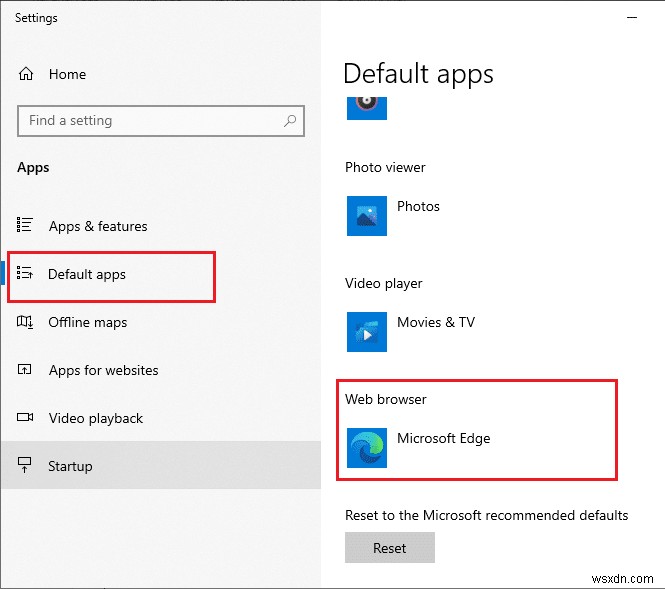665x589 pixels.
Task: Change the Movies & TV video player
Action: (x=436, y=322)
